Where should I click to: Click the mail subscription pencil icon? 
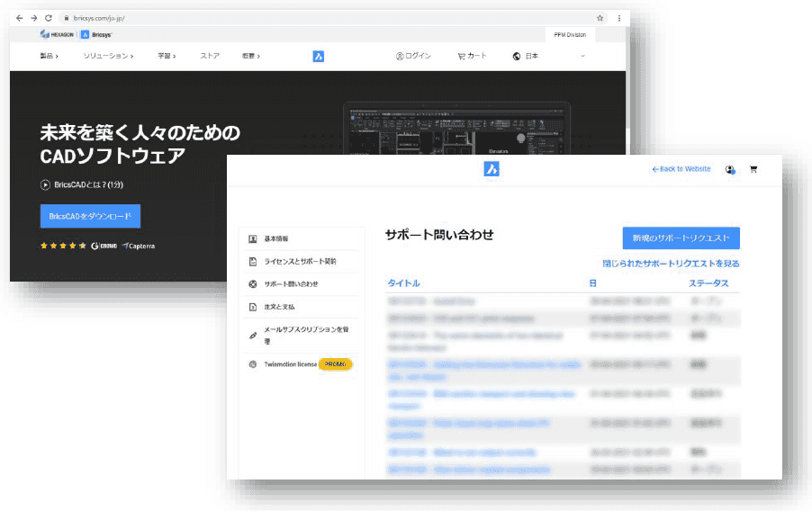253,336
